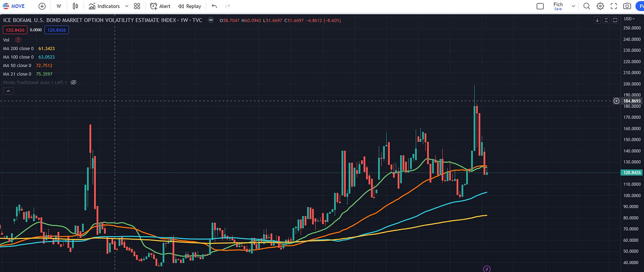Viewport: 644px width, 272px height.
Task: Open chart settings gear
Action: [600, 6]
